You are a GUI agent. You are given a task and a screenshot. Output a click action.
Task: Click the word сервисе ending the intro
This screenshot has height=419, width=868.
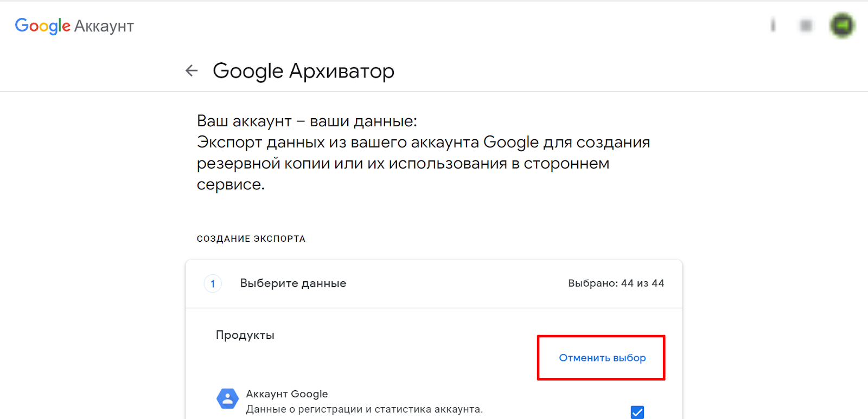(x=231, y=184)
